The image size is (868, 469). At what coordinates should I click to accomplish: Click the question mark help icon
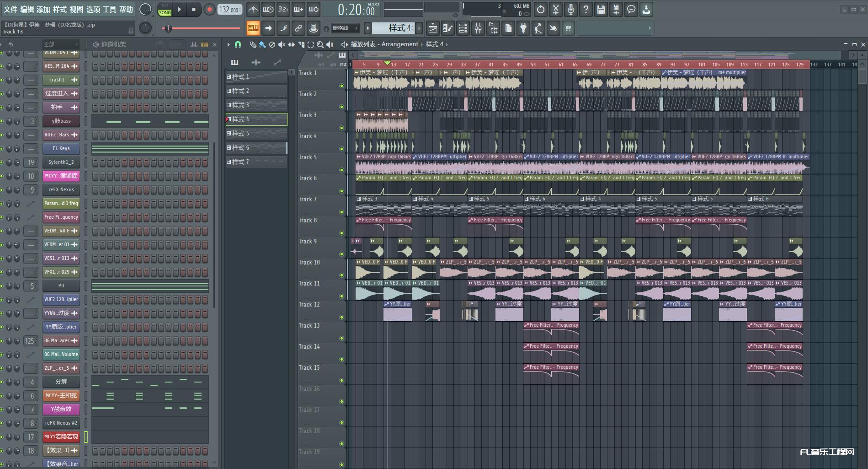click(x=586, y=9)
